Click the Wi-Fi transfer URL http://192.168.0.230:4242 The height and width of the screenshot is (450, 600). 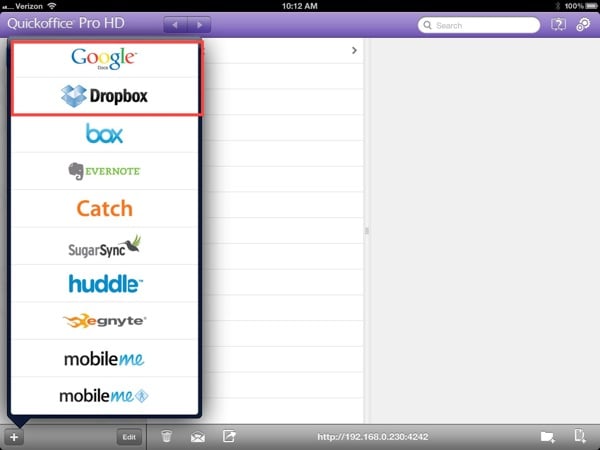(x=373, y=437)
